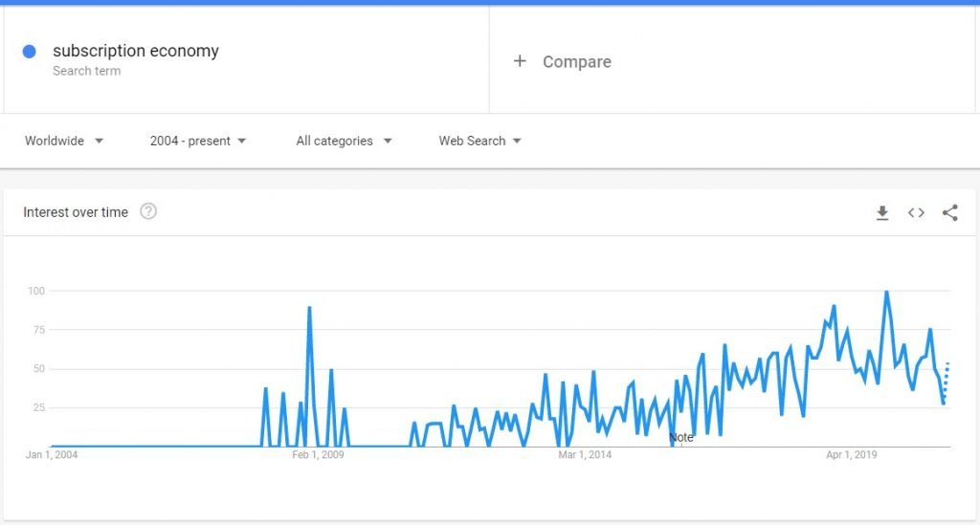Download the interest over time data
Viewport: 980px width, 525px height.
tap(881, 213)
